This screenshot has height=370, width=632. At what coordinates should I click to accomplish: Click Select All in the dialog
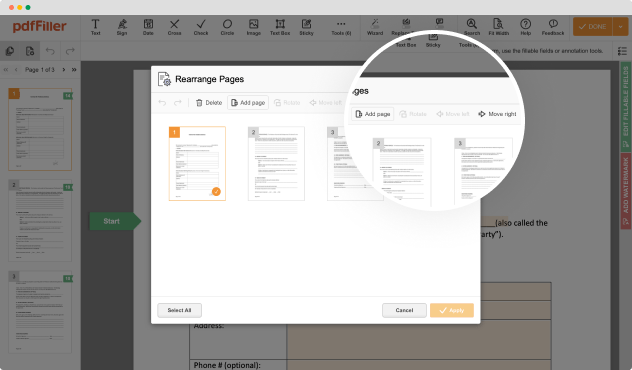pyautogui.click(x=179, y=310)
